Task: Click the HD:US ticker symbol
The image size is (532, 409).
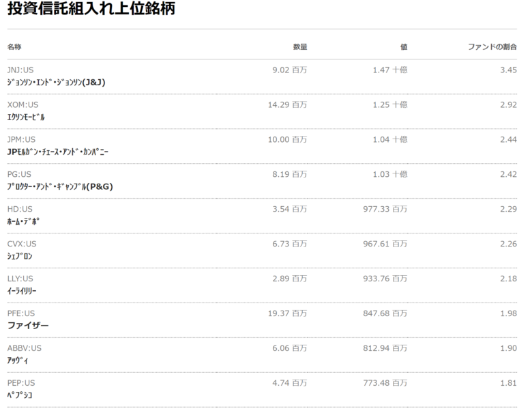Action: tap(20, 209)
